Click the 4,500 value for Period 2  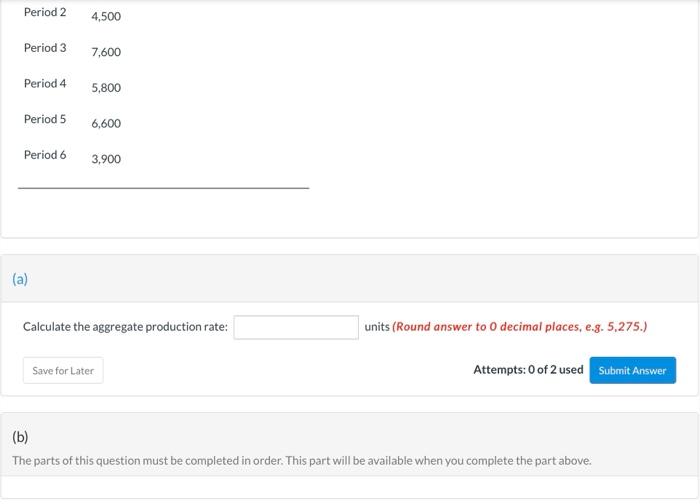pyautogui.click(x=106, y=17)
